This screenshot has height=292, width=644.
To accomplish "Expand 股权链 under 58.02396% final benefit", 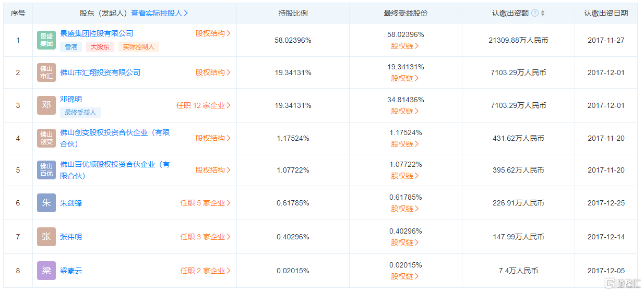I will [x=405, y=46].
